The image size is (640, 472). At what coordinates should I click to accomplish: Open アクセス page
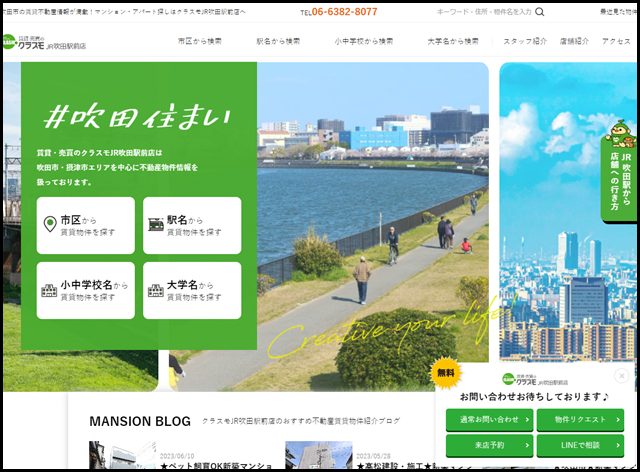coord(616,41)
